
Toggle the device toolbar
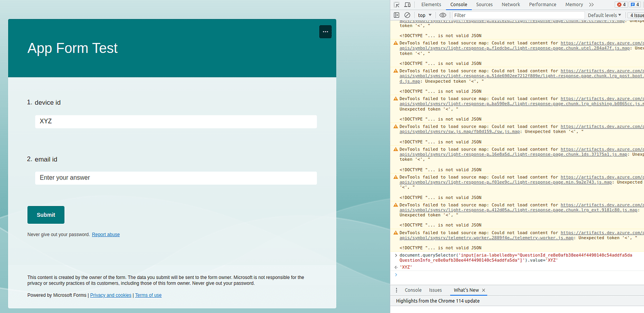click(x=407, y=4)
